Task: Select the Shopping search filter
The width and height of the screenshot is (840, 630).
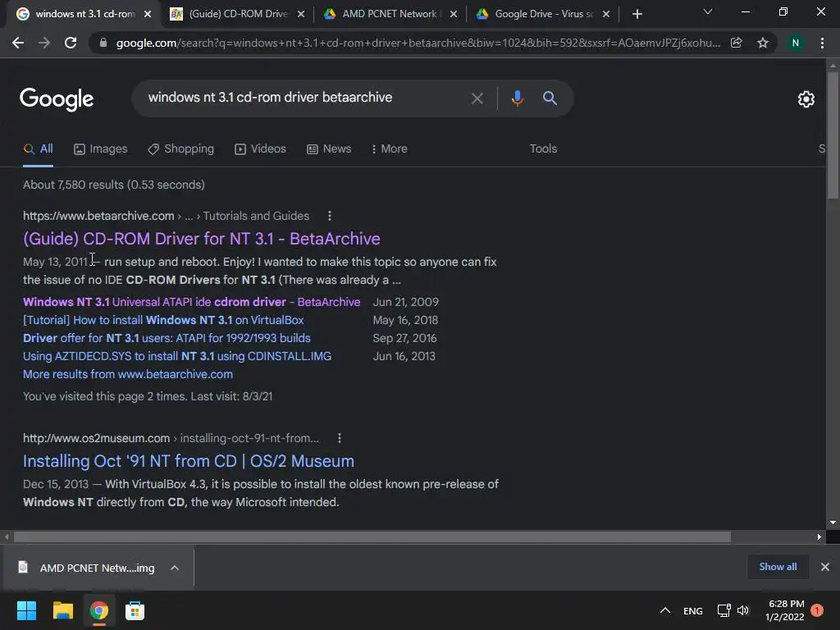Action: click(x=181, y=149)
